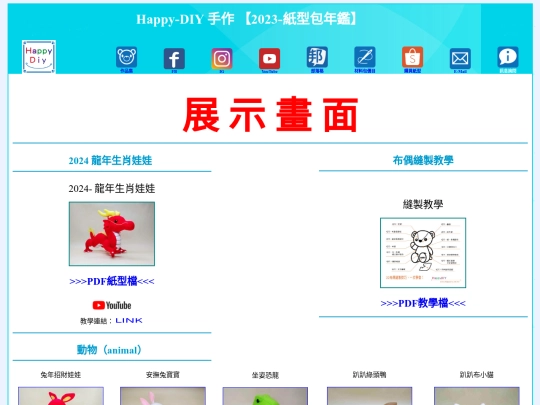Click the YouTube logo under dragon doll
540x405 pixels.
112,305
